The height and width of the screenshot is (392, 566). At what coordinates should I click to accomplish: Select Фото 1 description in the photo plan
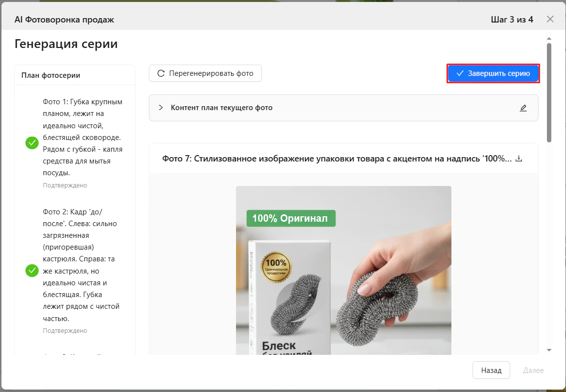pyautogui.click(x=82, y=137)
